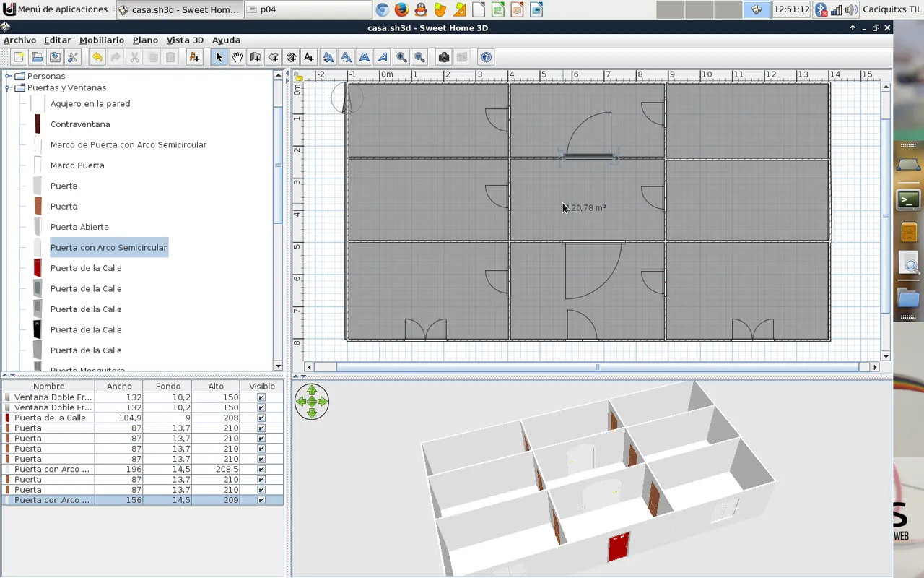Click the Increase text size icon

[328, 57]
